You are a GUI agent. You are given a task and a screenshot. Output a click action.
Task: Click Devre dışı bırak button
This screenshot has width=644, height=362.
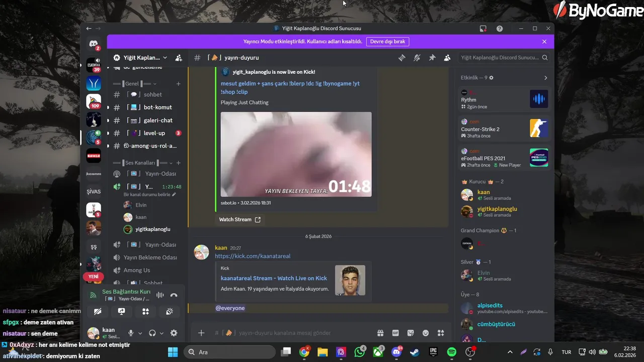(x=387, y=42)
